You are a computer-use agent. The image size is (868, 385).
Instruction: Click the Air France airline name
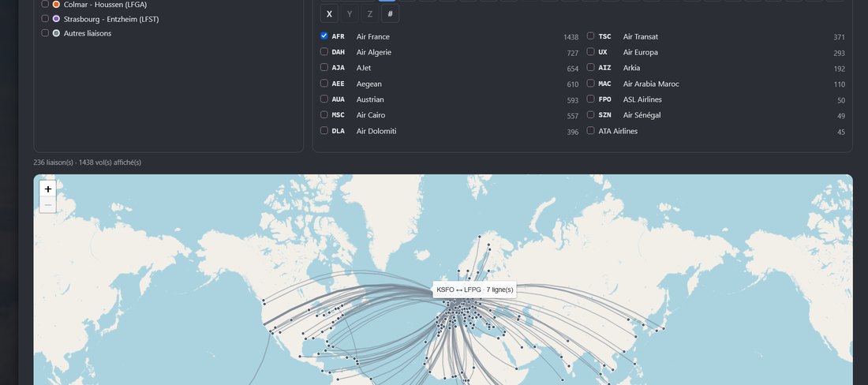[x=373, y=36]
